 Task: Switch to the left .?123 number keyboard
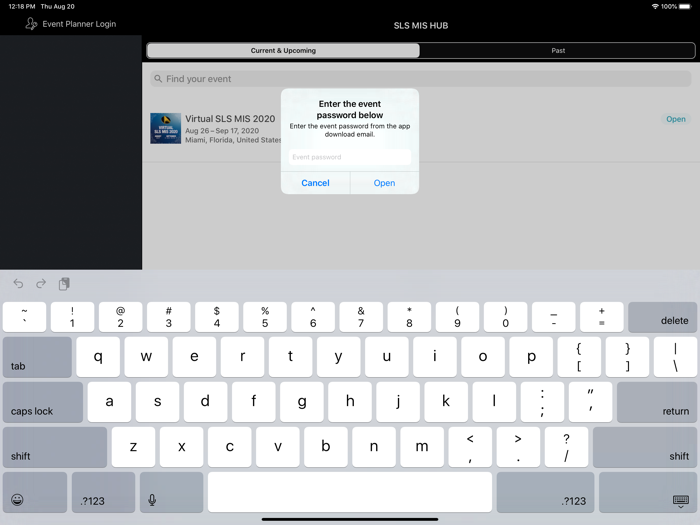(103, 492)
